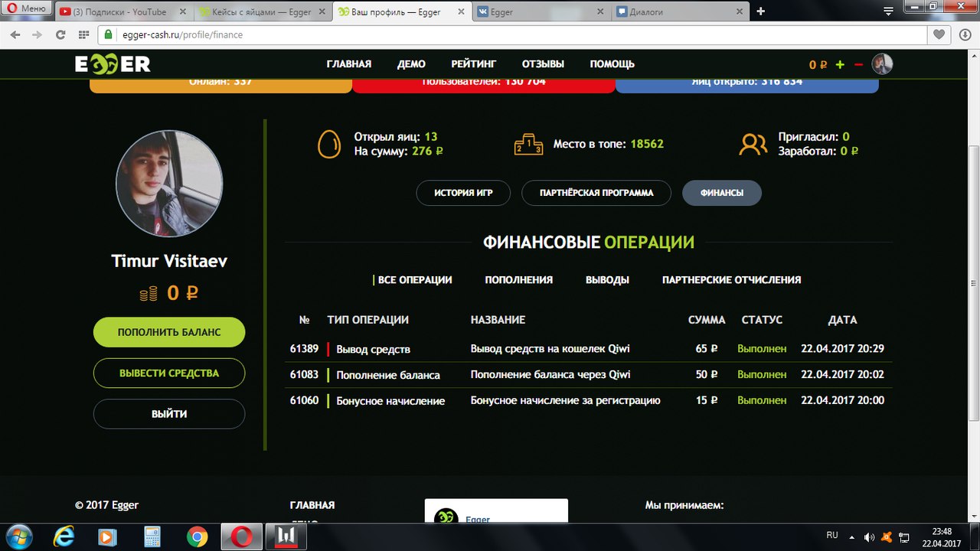
Task: Click the invited users icon
Action: point(753,144)
